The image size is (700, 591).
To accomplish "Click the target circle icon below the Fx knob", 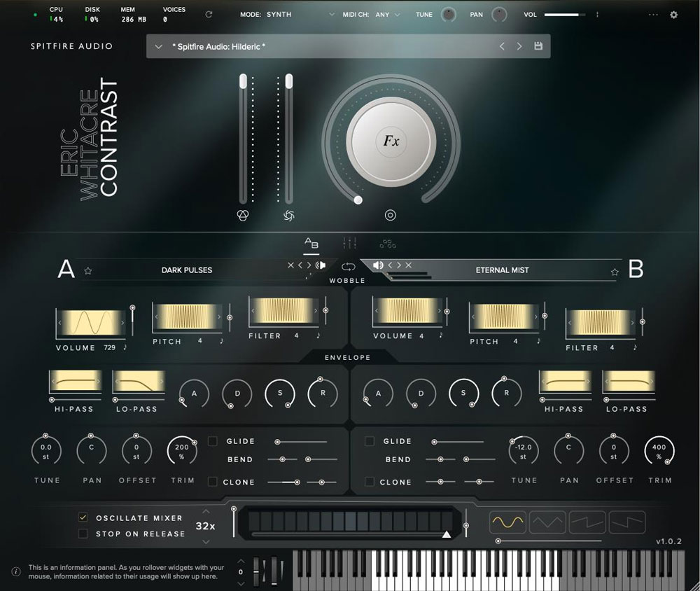I will 390,215.
